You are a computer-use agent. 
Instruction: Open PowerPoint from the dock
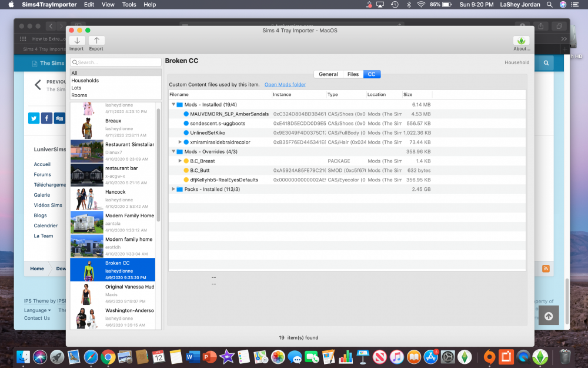pos(210,357)
